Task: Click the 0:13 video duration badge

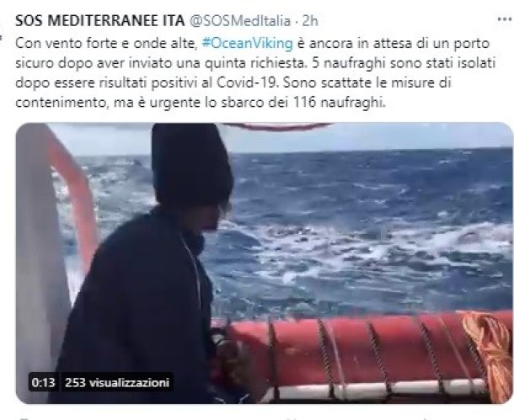Action: coord(43,382)
